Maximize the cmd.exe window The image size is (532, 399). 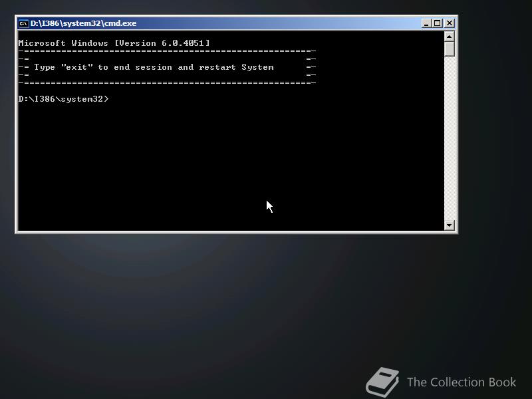pyautogui.click(x=438, y=23)
